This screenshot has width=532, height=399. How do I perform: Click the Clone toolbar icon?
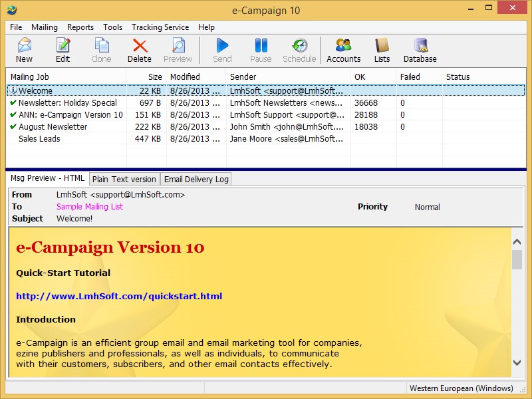coord(101,50)
